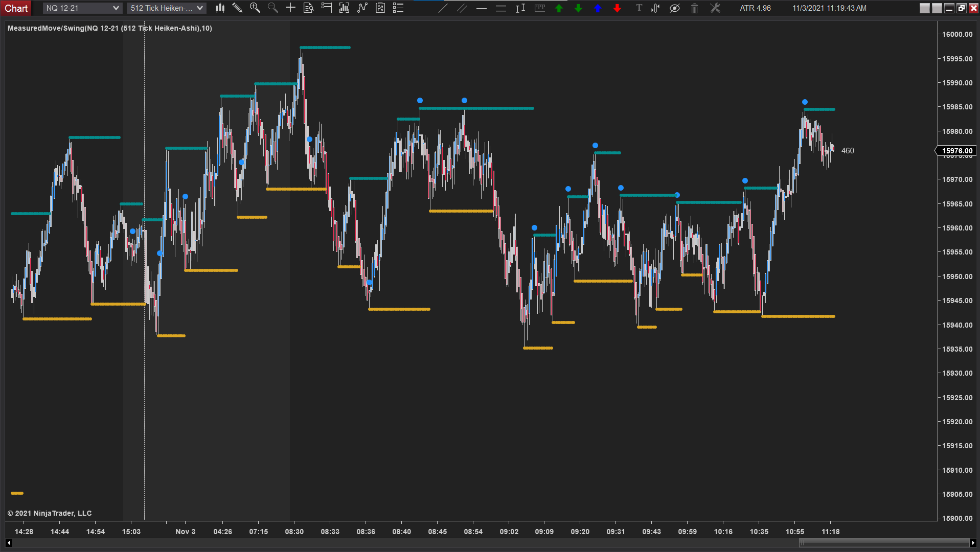The image size is (980, 552).
Task: Click the trash remove drawings icon
Action: coord(694,8)
